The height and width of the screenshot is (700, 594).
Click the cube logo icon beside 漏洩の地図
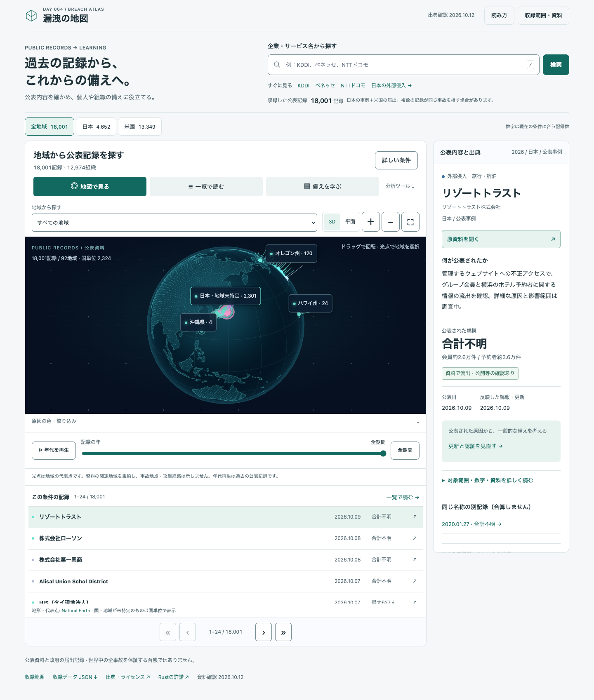[31, 16]
